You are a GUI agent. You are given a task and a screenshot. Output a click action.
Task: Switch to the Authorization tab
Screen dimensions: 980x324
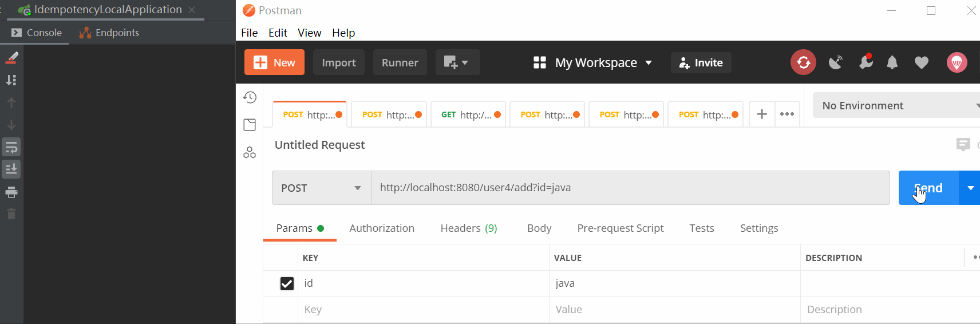382,228
